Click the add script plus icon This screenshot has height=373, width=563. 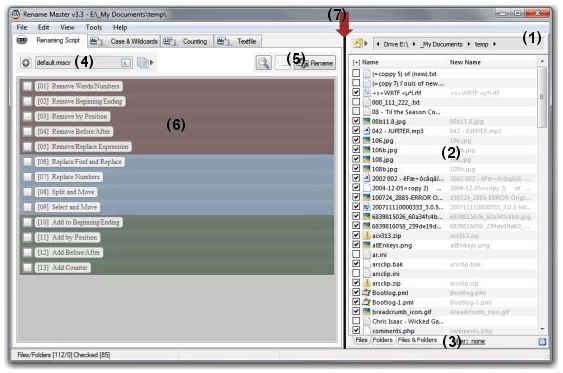[x=25, y=63]
